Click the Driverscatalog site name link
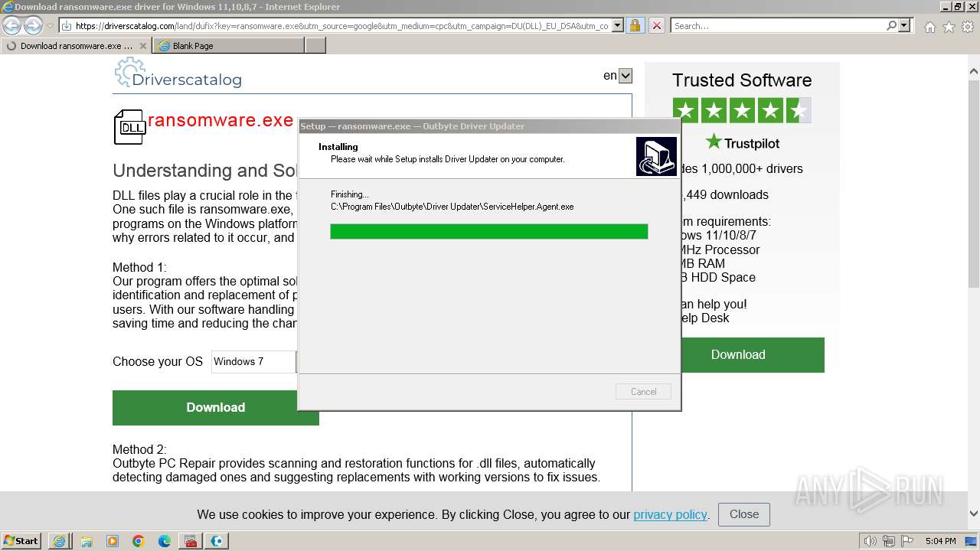980x551 pixels. point(187,79)
